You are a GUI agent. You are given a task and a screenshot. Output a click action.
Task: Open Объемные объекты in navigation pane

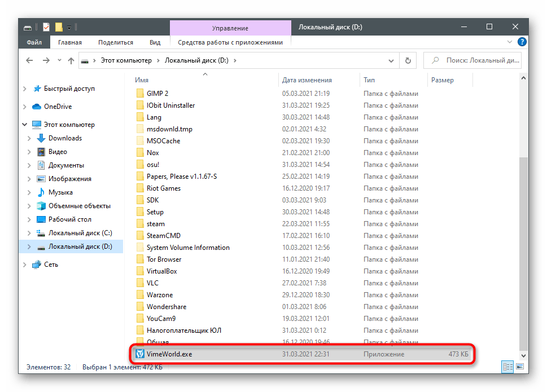79,205
